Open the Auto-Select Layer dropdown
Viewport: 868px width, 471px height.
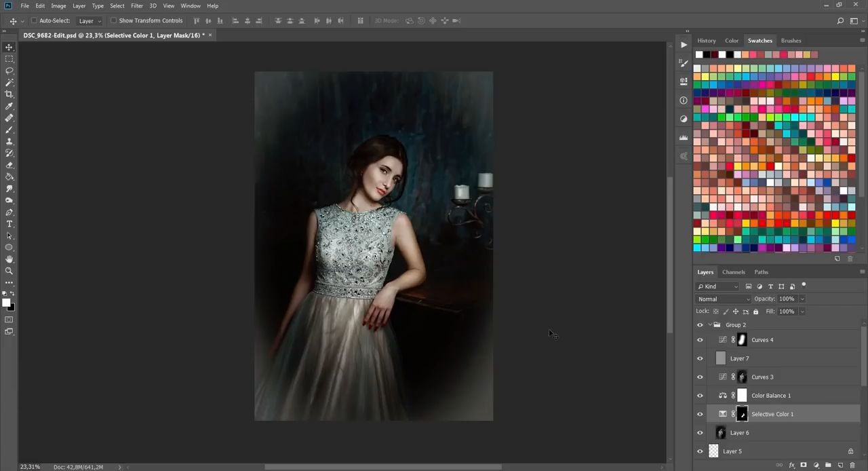[x=89, y=21]
